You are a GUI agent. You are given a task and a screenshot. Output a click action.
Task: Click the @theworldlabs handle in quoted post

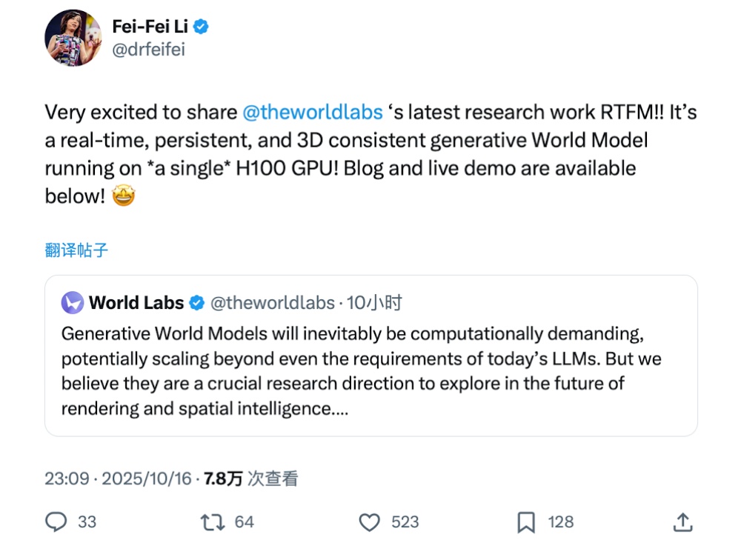(273, 302)
